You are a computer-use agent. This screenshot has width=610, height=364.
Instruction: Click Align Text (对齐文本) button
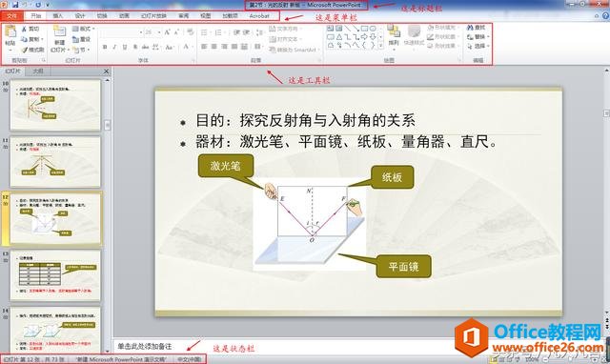coord(285,39)
